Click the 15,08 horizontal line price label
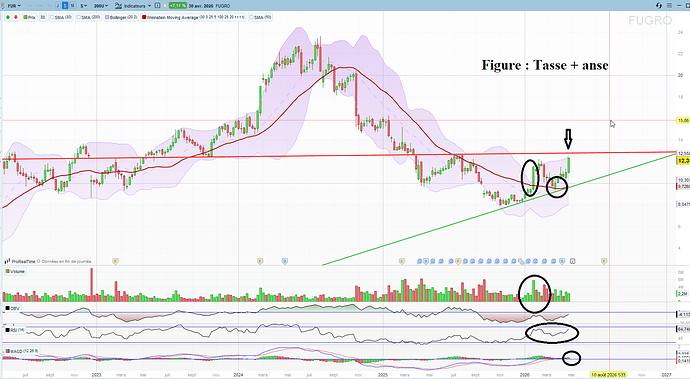 coord(683,120)
